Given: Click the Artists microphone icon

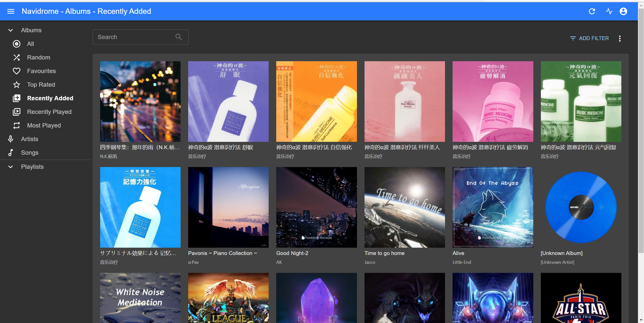Looking at the screenshot, I should click(x=11, y=139).
